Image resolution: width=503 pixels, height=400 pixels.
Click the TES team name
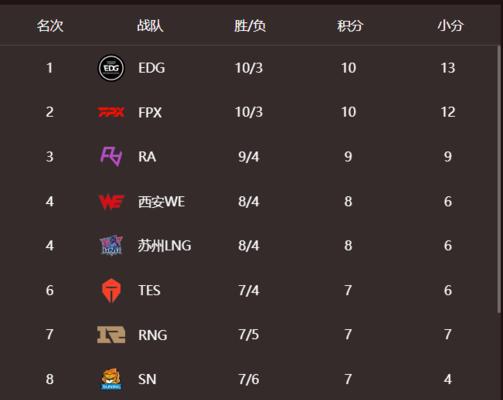149,290
